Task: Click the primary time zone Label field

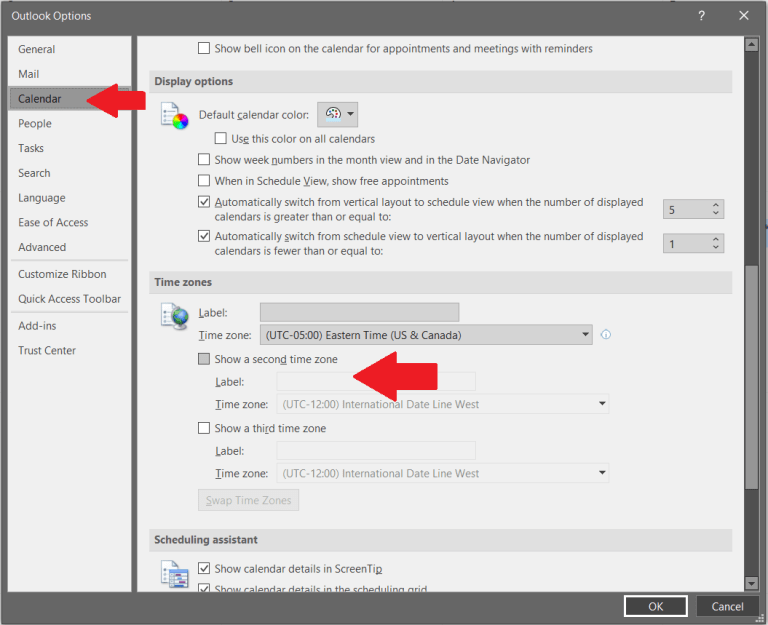Action: pos(360,312)
